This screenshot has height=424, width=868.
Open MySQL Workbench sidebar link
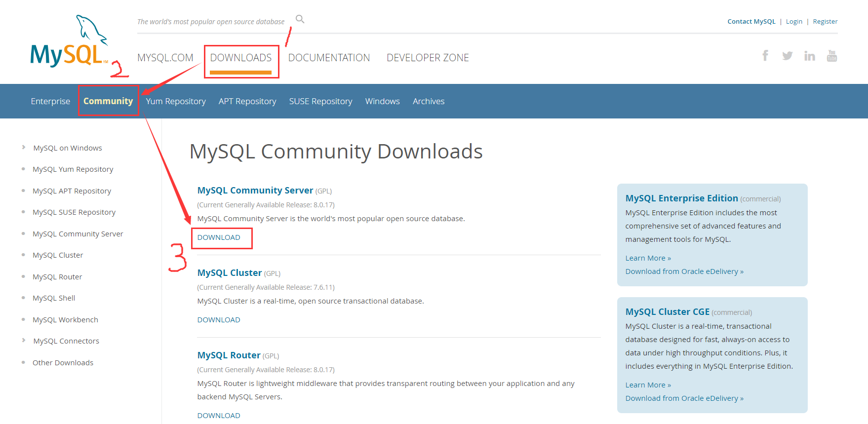click(x=65, y=320)
